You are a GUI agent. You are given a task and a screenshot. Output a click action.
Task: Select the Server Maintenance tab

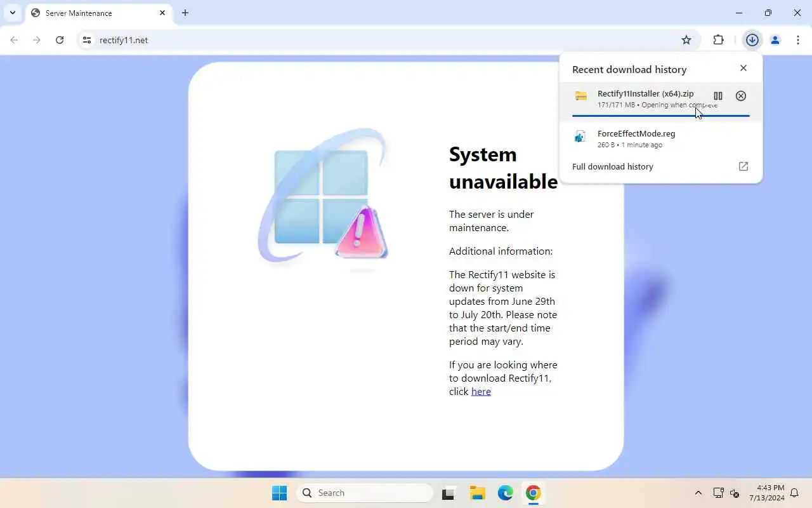[x=98, y=13]
